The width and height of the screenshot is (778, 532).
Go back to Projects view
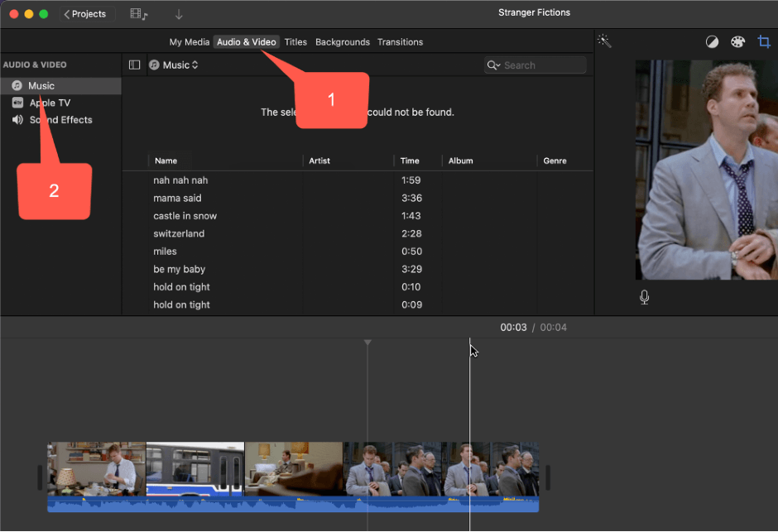(x=86, y=14)
